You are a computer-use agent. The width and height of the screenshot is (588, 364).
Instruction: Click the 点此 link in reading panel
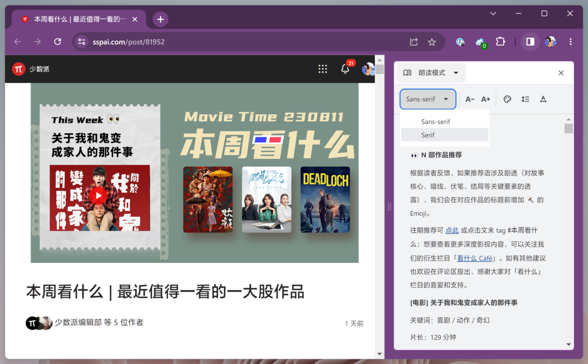[452, 230]
